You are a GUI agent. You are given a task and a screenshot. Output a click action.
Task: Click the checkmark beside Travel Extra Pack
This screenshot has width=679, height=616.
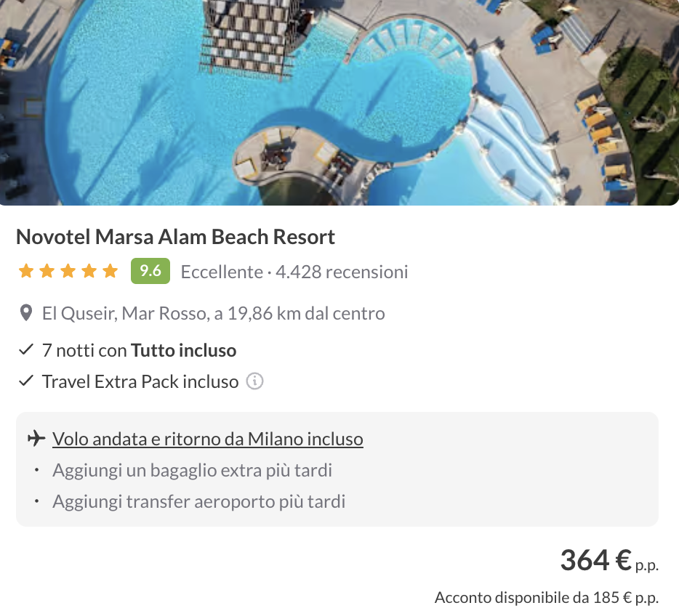point(26,381)
